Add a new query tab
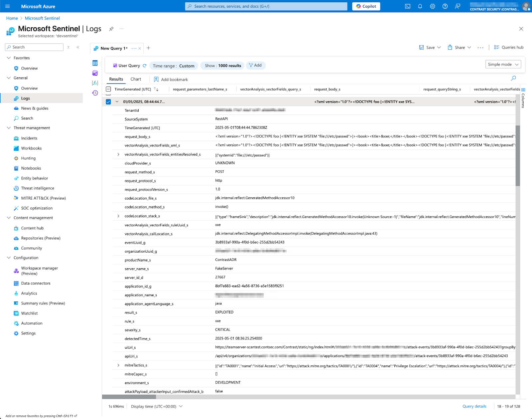Screen dimensions: 532x419 click(148, 48)
